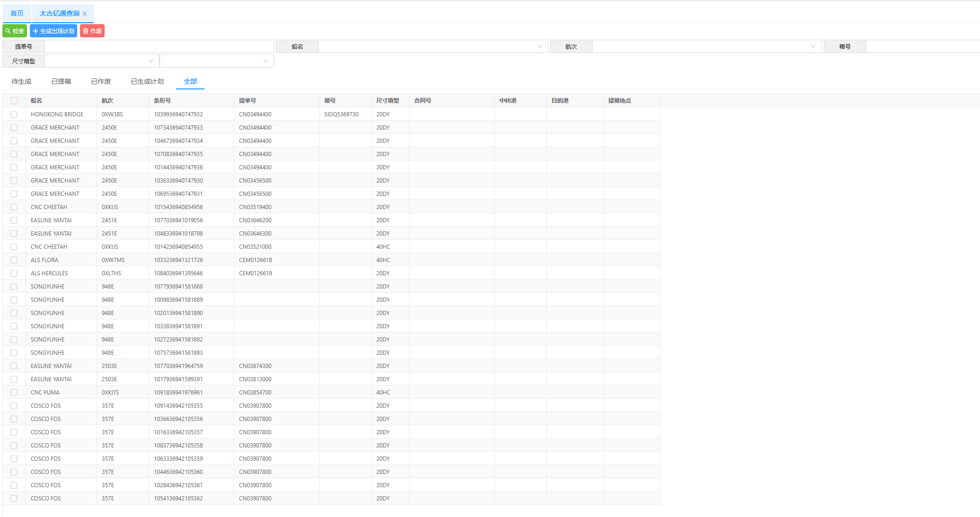This screenshot has width=980, height=517.
Task: Click the green 检索 search button
Action: [15, 31]
